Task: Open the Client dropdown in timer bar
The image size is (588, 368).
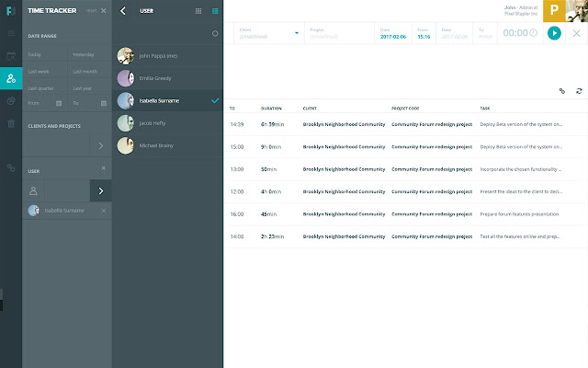Action: [x=269, y=33]
